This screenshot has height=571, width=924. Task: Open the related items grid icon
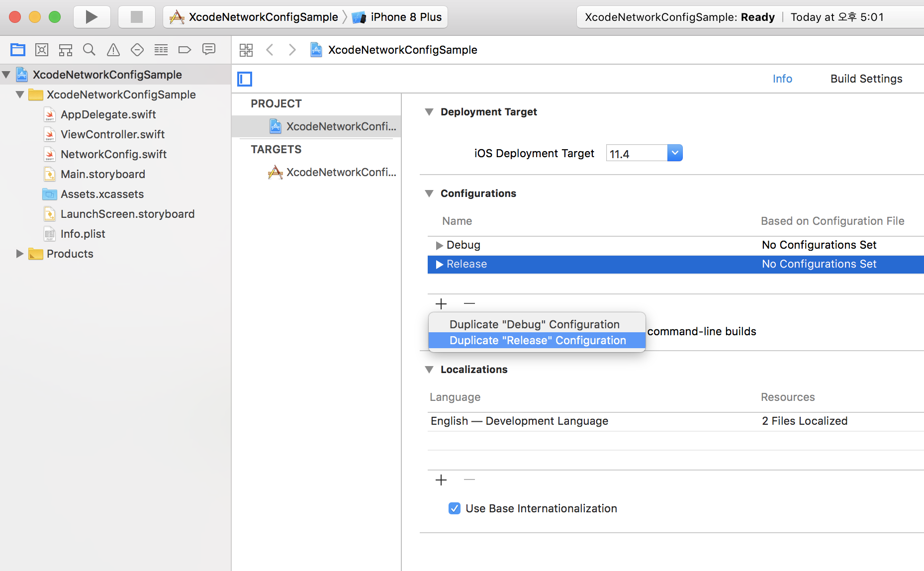pos(246,50)
